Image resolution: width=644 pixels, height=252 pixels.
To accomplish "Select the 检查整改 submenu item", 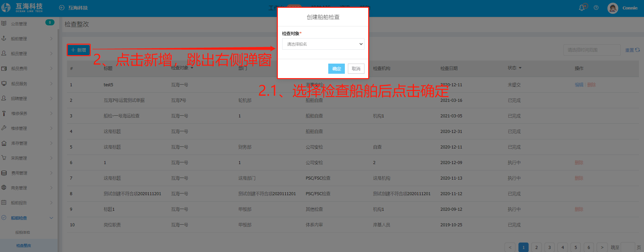I will click(24, 246).
